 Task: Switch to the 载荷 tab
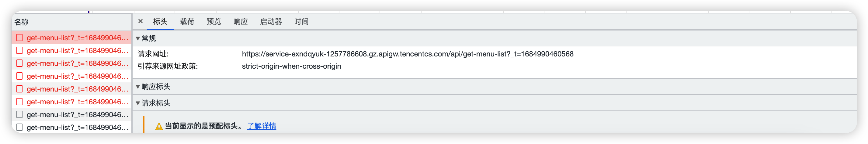[187, 22]
